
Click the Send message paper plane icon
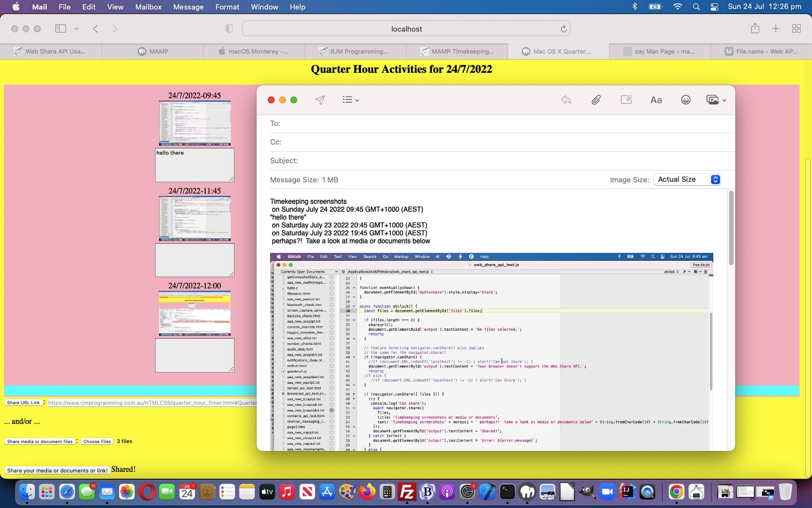320,100
